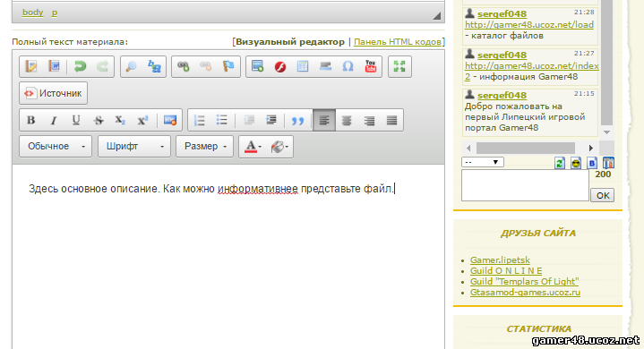Open the chat BB codes icon
This screenshot has height=349, width=644.
click(592, 163)
